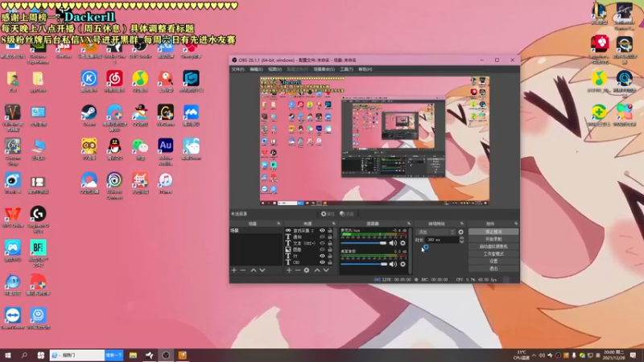Move the scene down in the Scenes dock
644x362 pixels.
(x=262, y=270)
